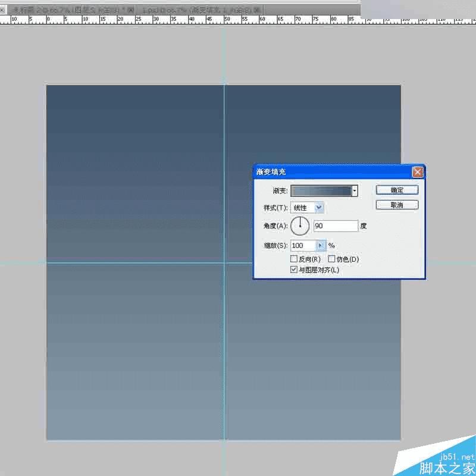Image resolution: width=476 pixels, height=476 pixels.
Task: Switch to the untitled-2 document tab
Action: coord(69,10)
